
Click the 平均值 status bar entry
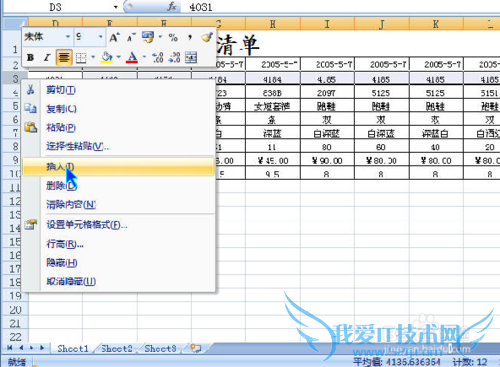click(x=397, y=362)
